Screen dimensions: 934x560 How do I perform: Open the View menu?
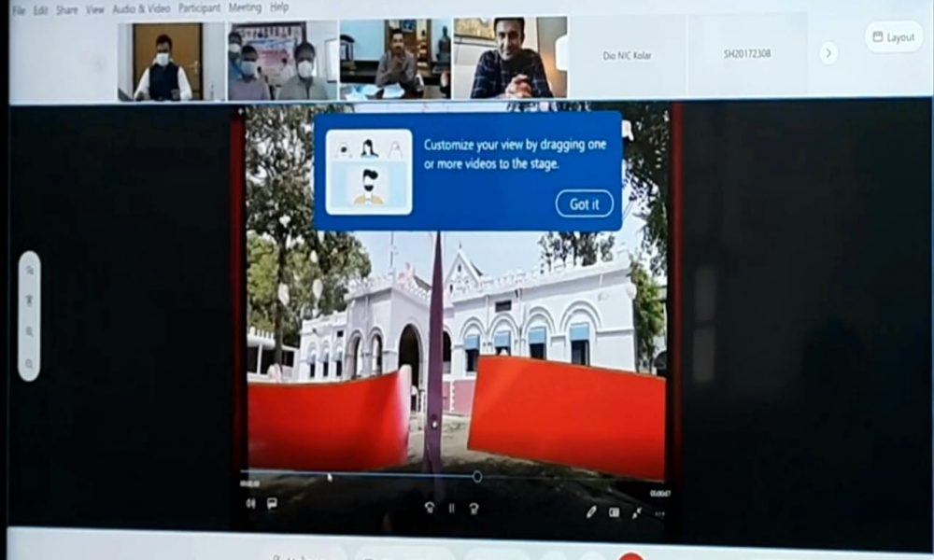coord(94,9)
